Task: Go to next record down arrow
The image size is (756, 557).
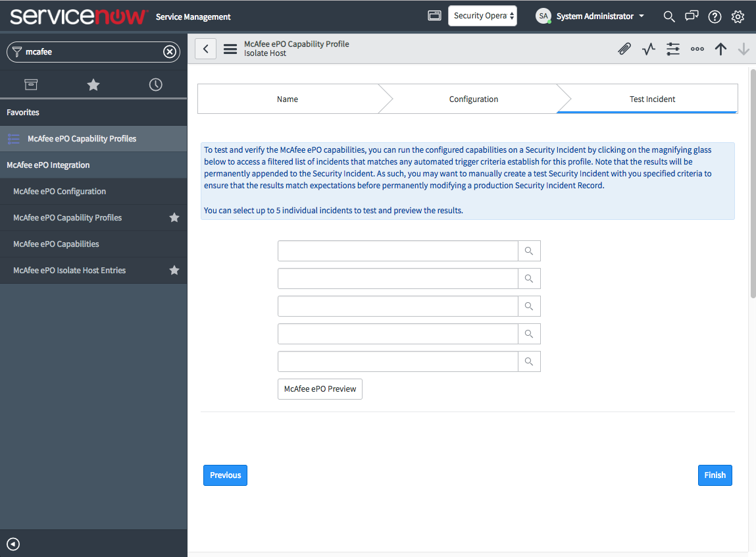Action: [744, 49]
